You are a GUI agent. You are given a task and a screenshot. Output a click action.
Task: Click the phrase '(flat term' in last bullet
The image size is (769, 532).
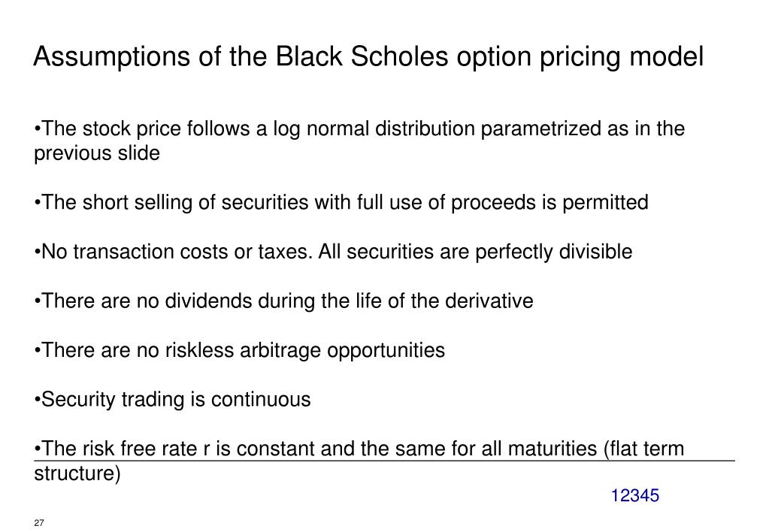[x=644, y=449]
